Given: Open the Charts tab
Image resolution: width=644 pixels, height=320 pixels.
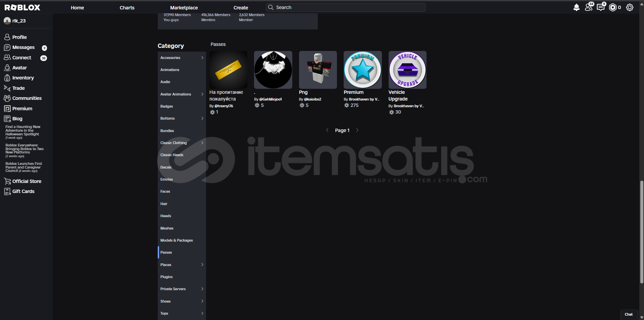Looking at the screenshot, I should [127, 8].
